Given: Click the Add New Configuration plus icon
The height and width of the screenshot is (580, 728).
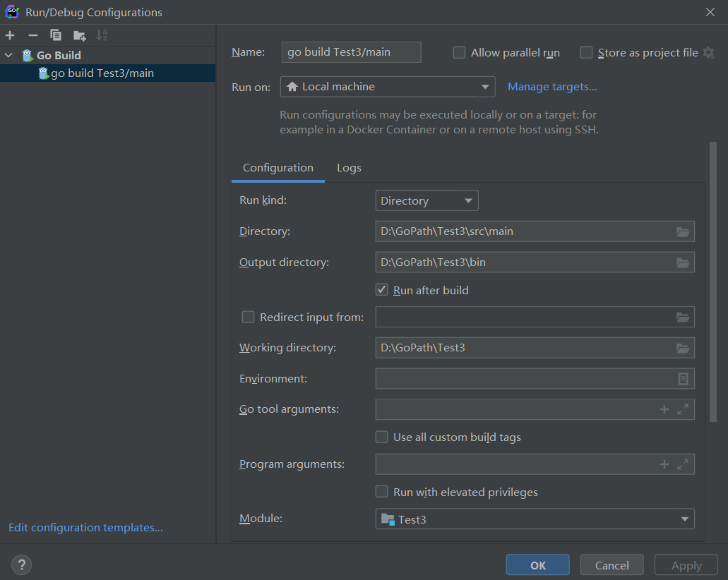Looking at the screenshot, I should 10,35.
